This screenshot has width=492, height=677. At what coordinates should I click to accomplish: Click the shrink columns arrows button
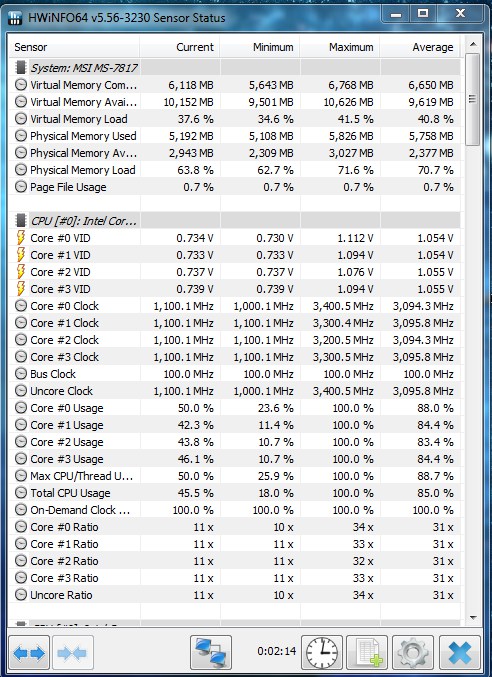coord(73,652)
